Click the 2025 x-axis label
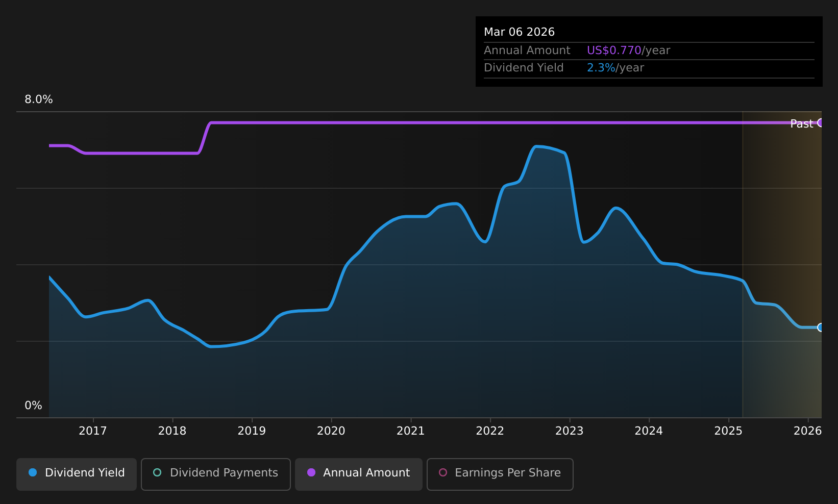The height and width of the screenshot is (504, 838). (728, 431)
